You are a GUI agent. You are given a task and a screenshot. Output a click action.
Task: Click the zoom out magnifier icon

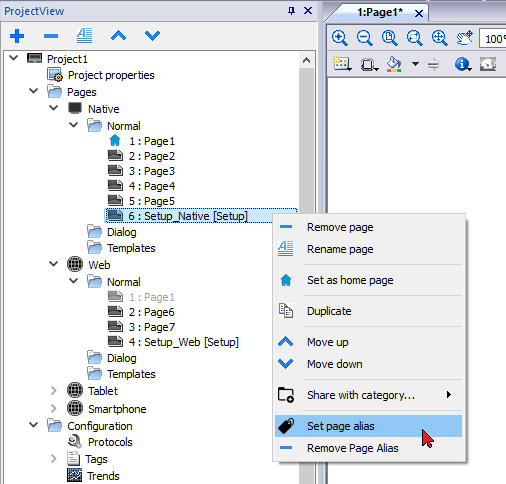[x=364, y=38]
